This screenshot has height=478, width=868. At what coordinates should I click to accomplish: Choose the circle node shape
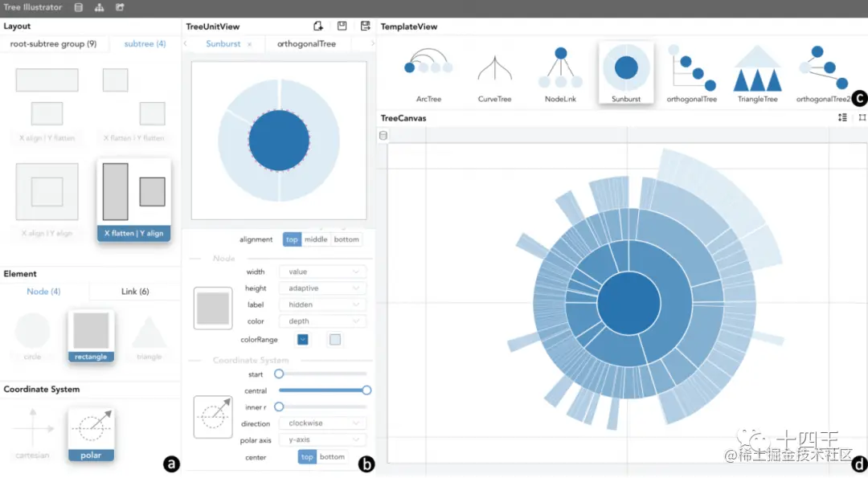33,336
